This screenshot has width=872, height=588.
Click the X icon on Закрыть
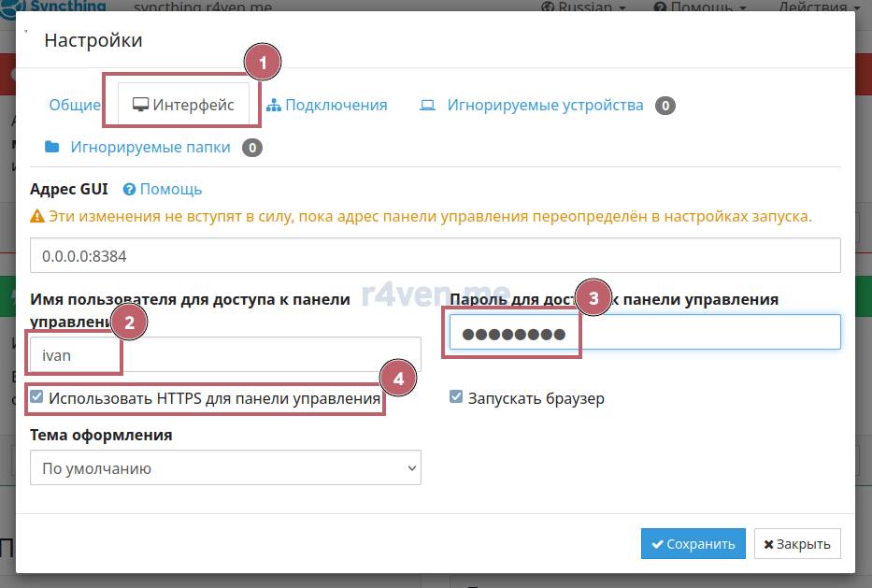click(x=768, y=544)
